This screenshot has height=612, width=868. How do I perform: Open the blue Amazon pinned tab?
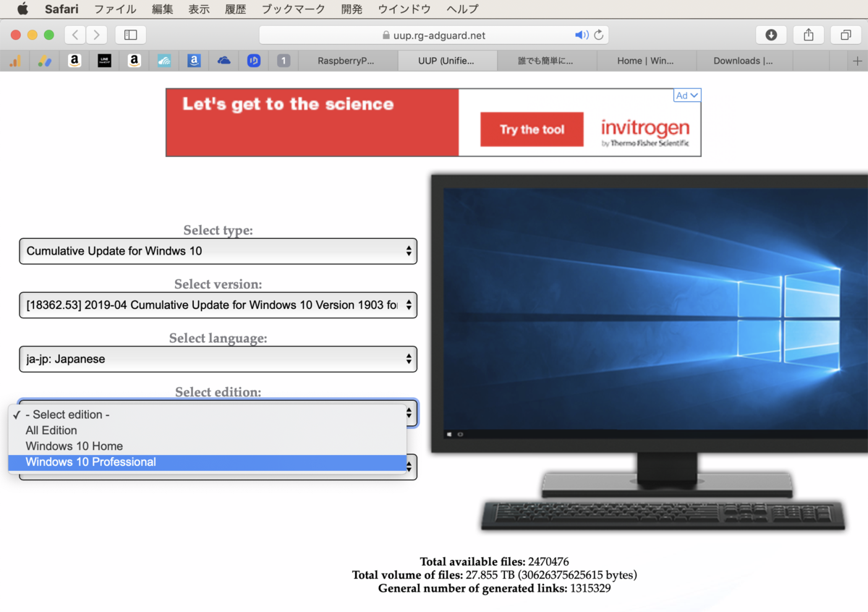193,61
